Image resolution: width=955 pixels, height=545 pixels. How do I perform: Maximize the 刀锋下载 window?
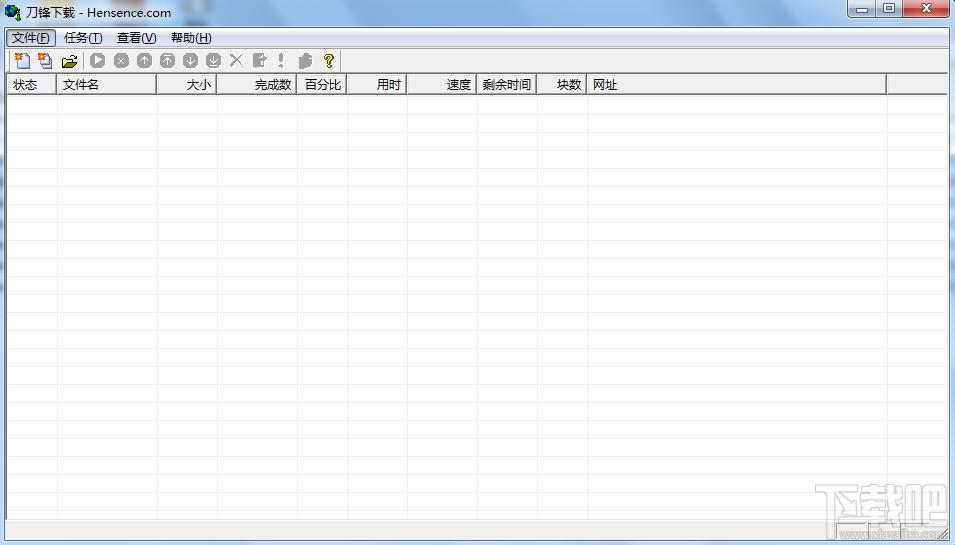tap(889, 9)
